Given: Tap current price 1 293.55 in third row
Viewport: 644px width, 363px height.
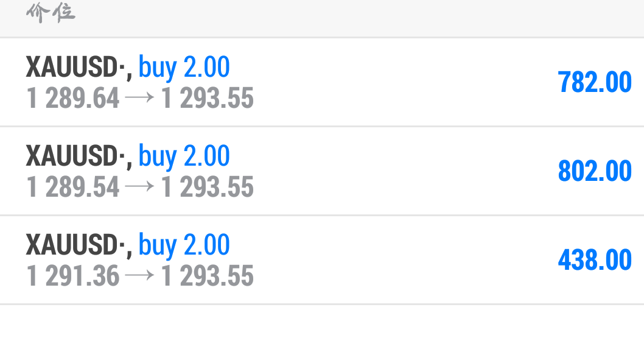Looking at the screenshot, I should point(208,275).
